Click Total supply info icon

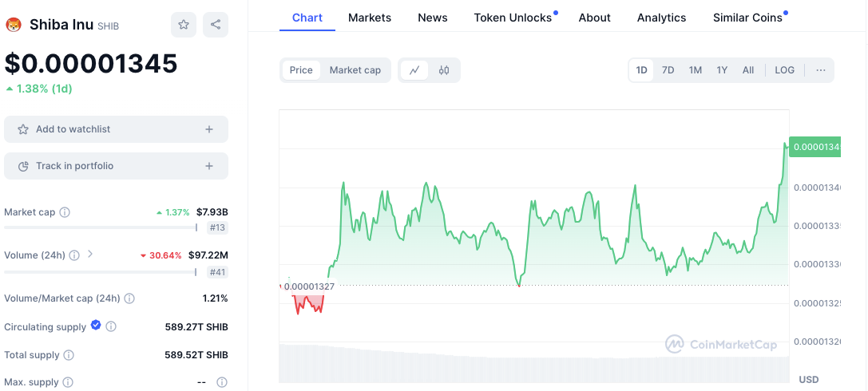69,355
